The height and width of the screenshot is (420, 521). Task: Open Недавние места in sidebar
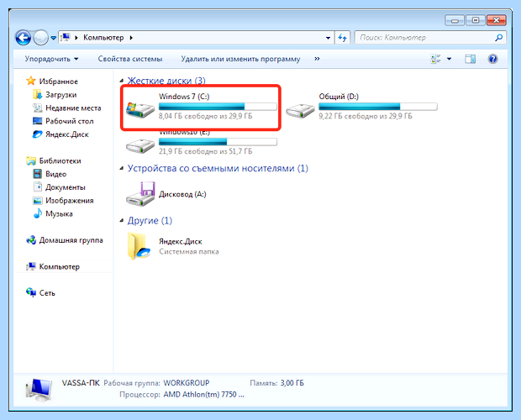73,108
